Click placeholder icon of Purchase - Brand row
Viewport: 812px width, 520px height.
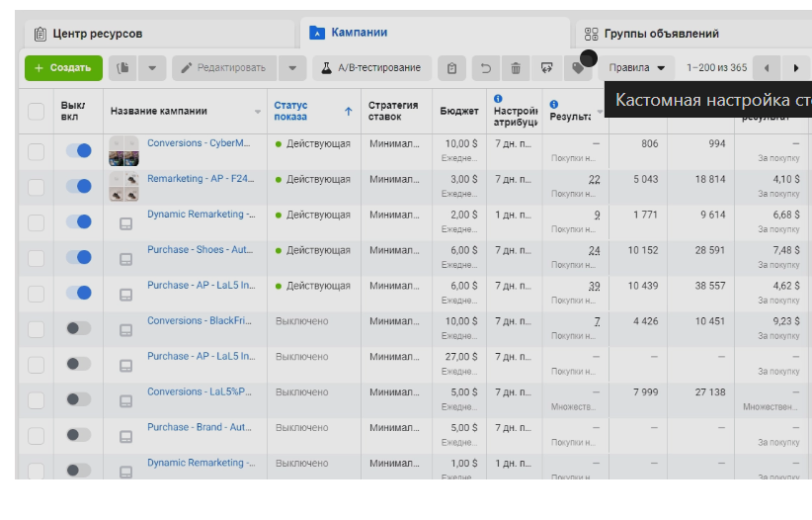pos(125,437)
